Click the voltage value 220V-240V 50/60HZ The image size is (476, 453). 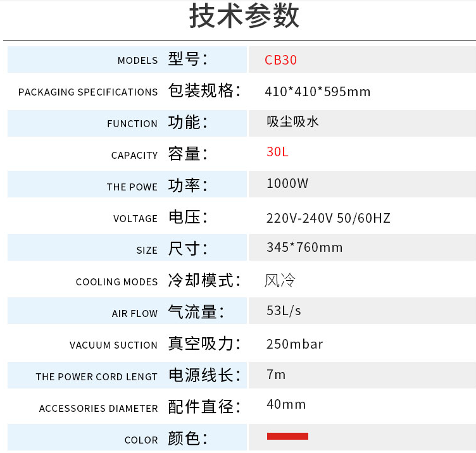click(x=329, y=218)
